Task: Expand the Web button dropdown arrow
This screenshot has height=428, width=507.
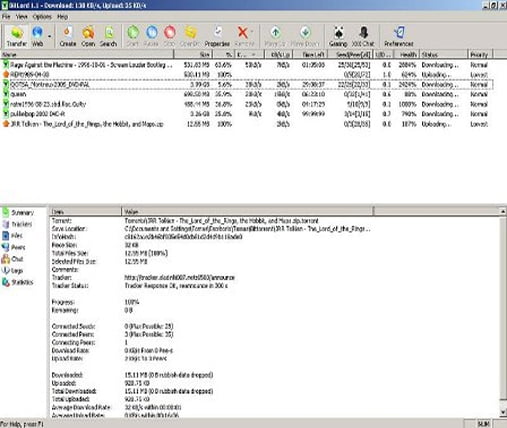Action: click(x=50, y=36)
